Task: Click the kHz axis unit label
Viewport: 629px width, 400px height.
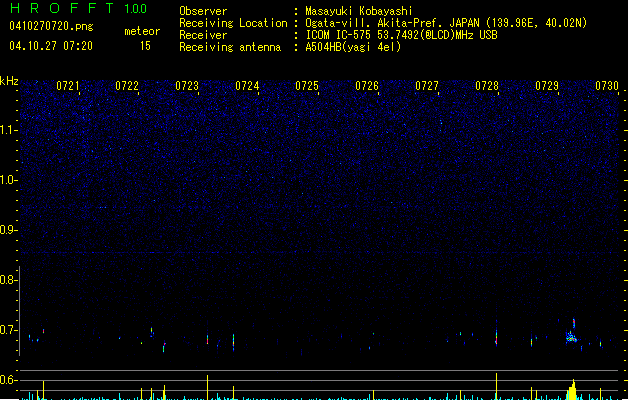Action: click(9, 81)
